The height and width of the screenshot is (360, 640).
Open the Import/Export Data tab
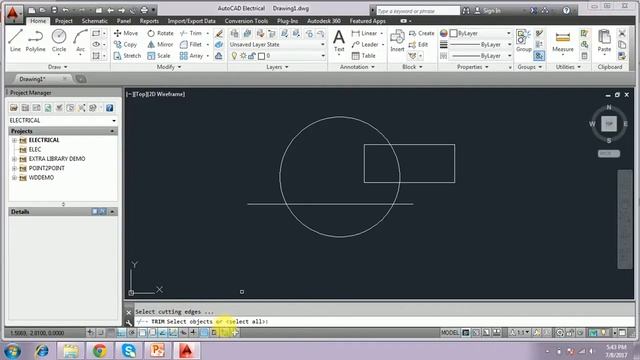[191, 21]
